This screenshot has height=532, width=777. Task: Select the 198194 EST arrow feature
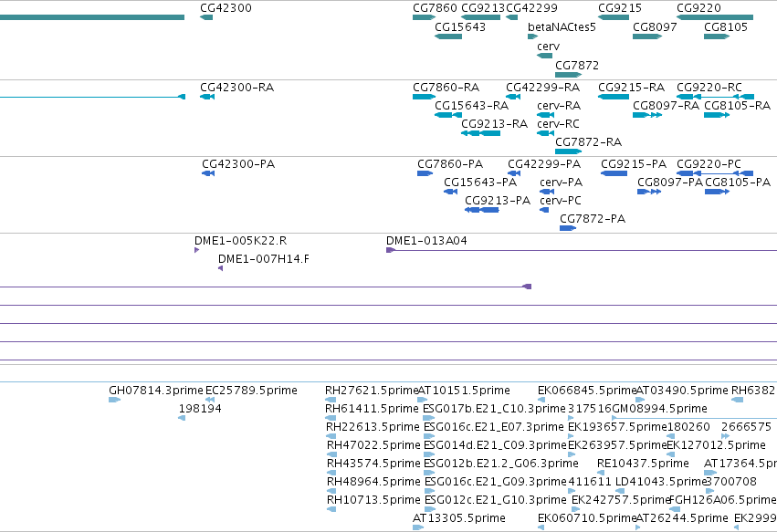[182, 418]
